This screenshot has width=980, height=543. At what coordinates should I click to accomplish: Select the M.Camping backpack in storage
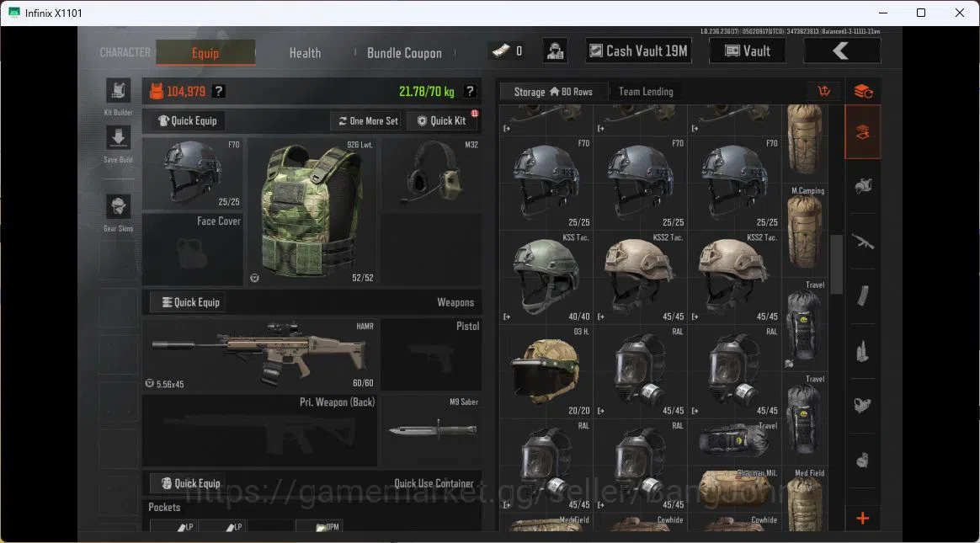point(805,232)
